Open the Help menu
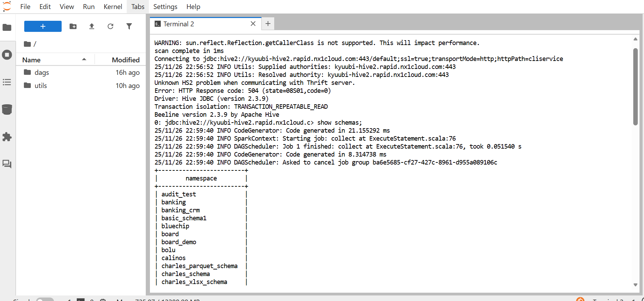This screenshot has width=644, height=301. pyautogui.click(x=193, y=7)
